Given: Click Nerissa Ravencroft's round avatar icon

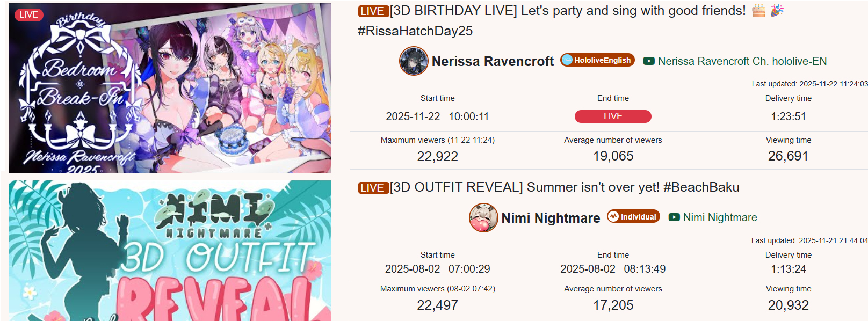Looking at the screenshot, I should click(x=414, y=61).
